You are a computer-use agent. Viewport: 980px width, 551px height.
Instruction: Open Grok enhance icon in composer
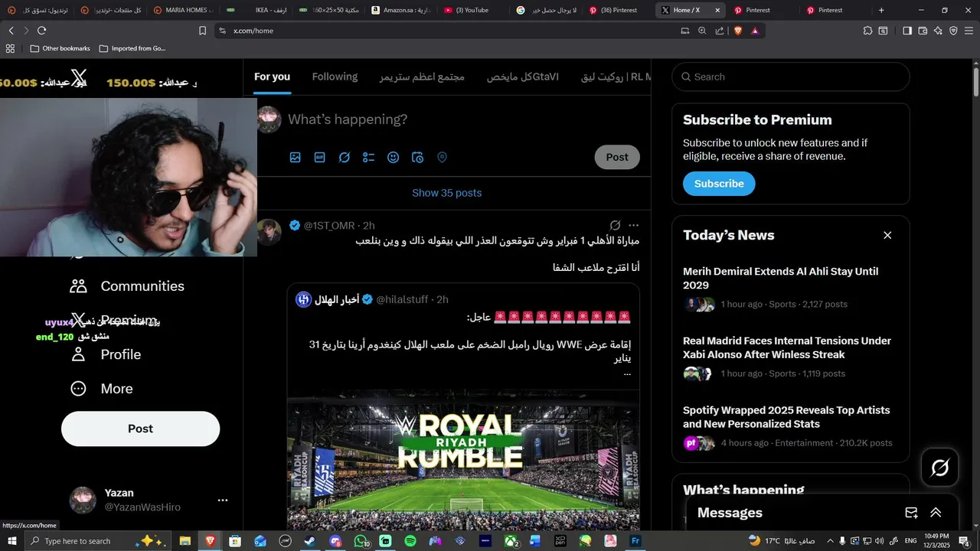click(345, 158)
